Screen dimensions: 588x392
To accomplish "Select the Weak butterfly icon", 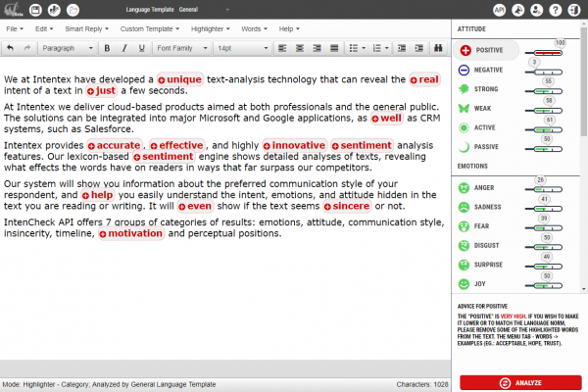I will (464, 109).
